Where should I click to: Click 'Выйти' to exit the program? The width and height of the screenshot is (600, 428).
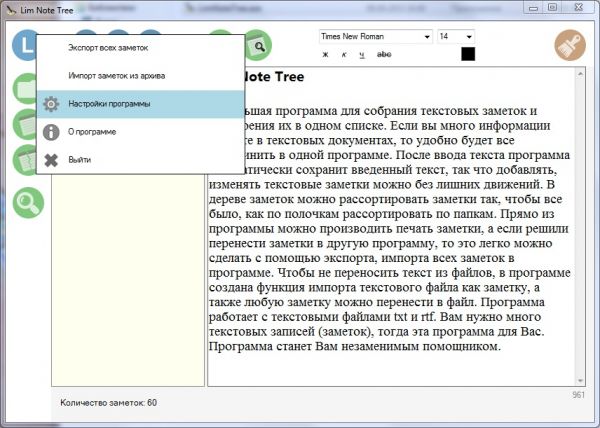[82, 159]
